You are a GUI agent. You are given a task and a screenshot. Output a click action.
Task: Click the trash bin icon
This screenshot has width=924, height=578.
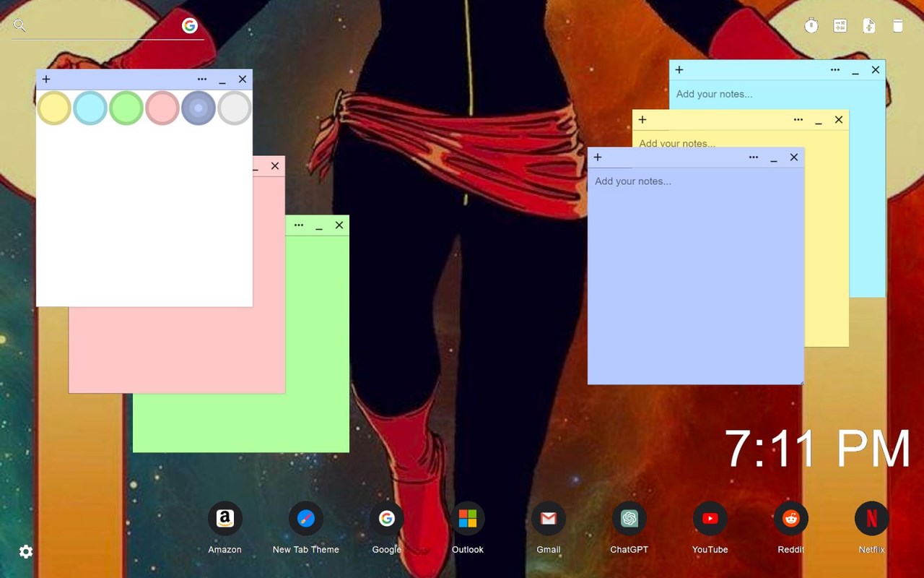click(898, 26)
